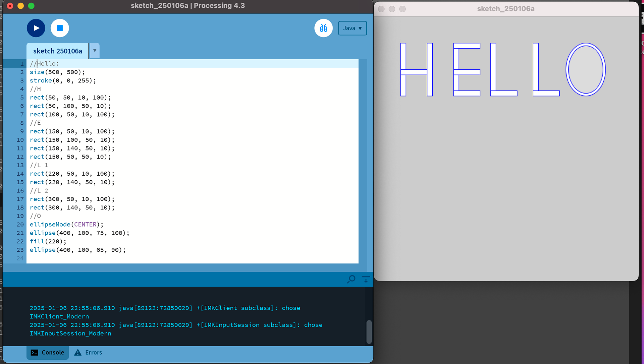Place cursor on ellipseMode(CENTER) line
The height and width of the screenshot is (364, 644).
tap(66, 225)
